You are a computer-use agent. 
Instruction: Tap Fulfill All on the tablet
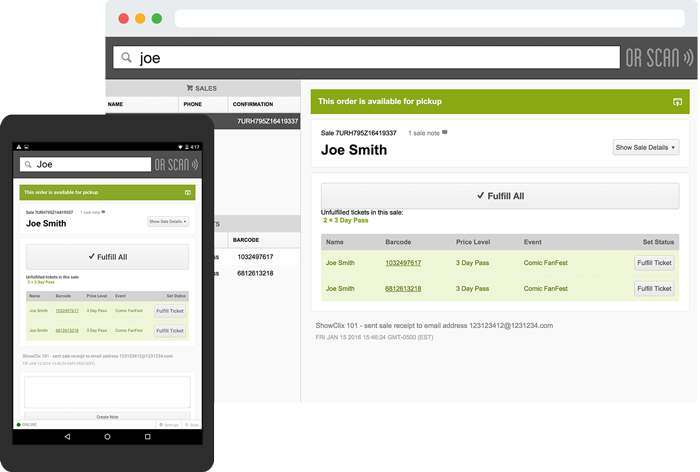pos(108,257)
